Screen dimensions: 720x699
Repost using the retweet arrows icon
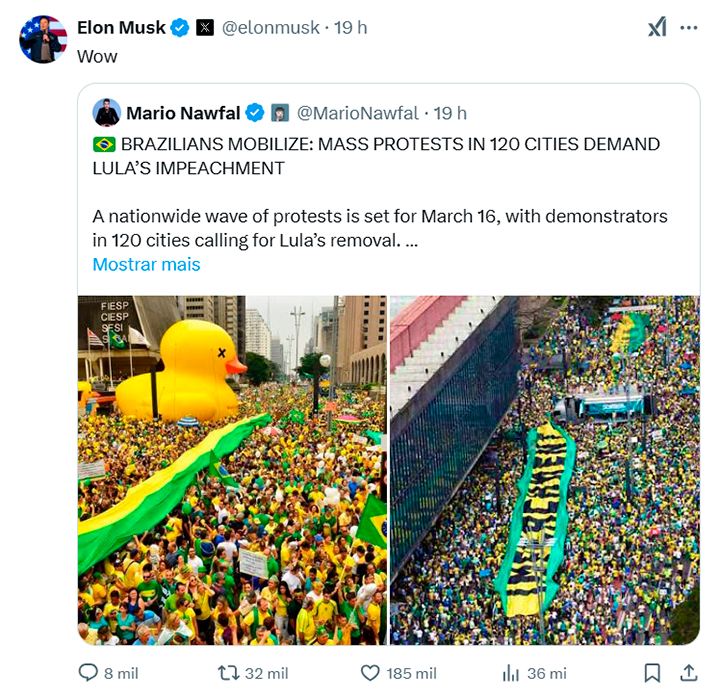pos(229,673)
